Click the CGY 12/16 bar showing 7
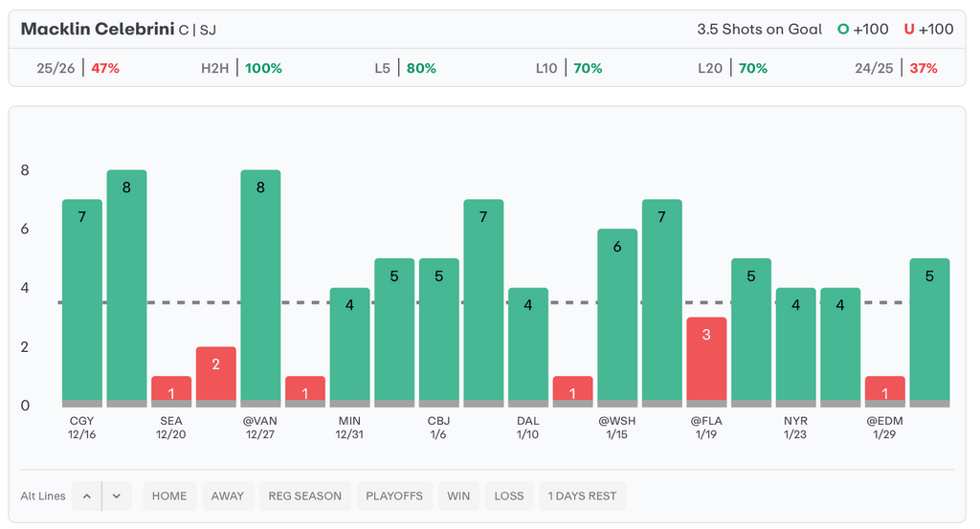 point(82,301)
